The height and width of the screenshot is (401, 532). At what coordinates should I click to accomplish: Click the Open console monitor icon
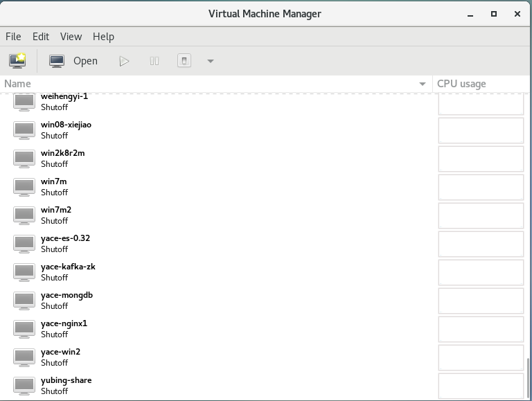[x=57, y=62]
